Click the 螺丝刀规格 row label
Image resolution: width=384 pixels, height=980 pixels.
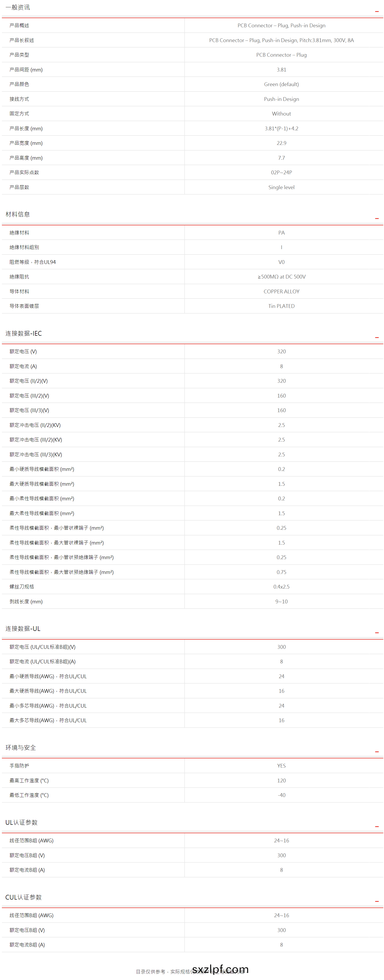(x=22, y=587)
